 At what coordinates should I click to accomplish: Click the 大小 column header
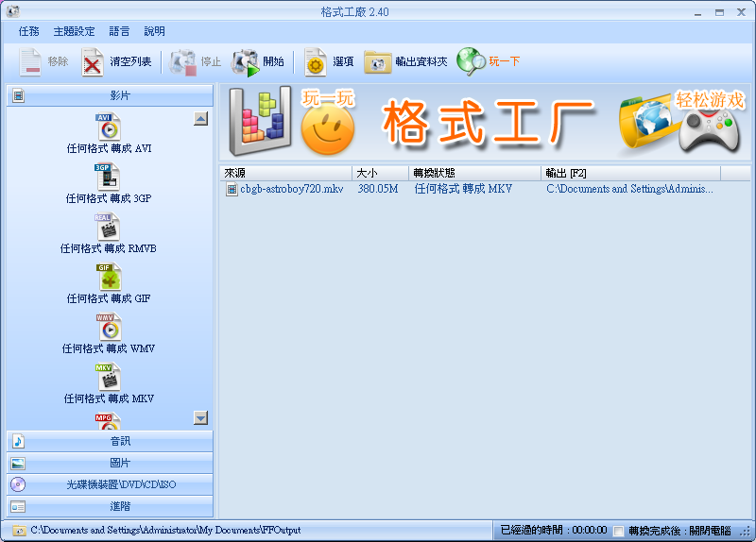click(x=379, y=174)
